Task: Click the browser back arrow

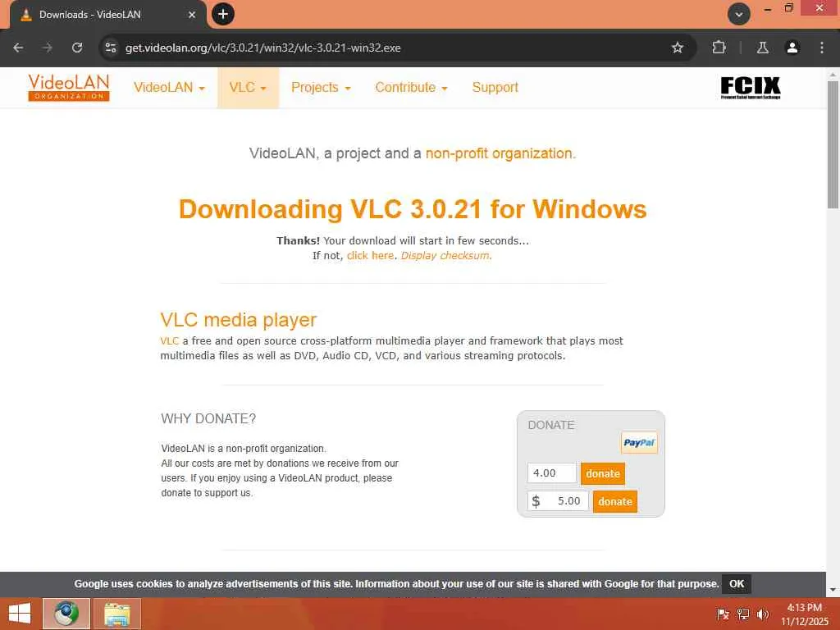Action: click(x=18, y=48)
